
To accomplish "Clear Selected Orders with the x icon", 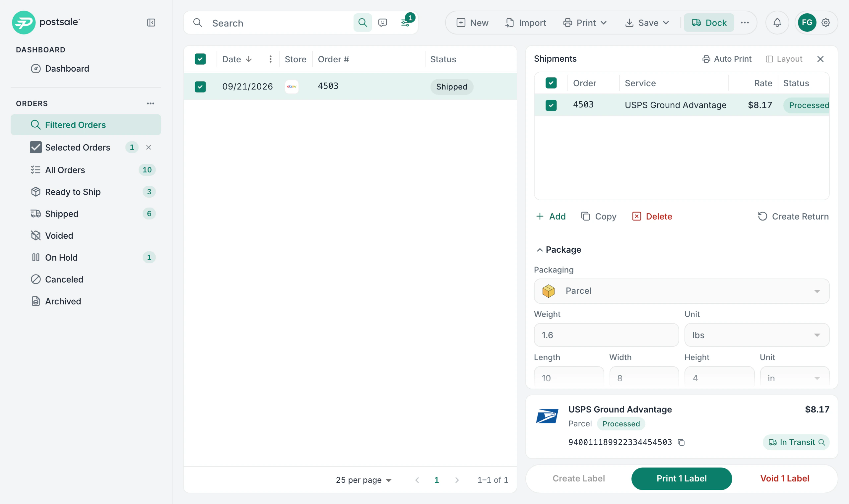I will 148,148.
